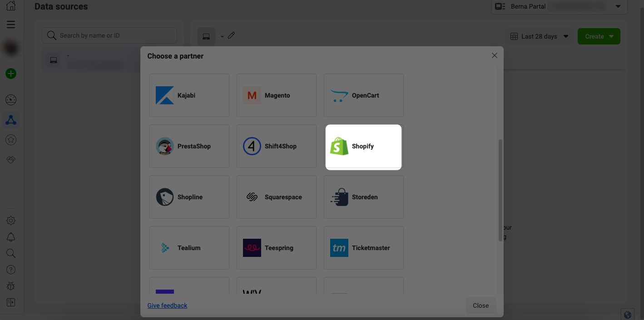This screenshot has height=320, width=644.
Task: Click the Ticketmaster tm logo
Action: tap(339, 248)
